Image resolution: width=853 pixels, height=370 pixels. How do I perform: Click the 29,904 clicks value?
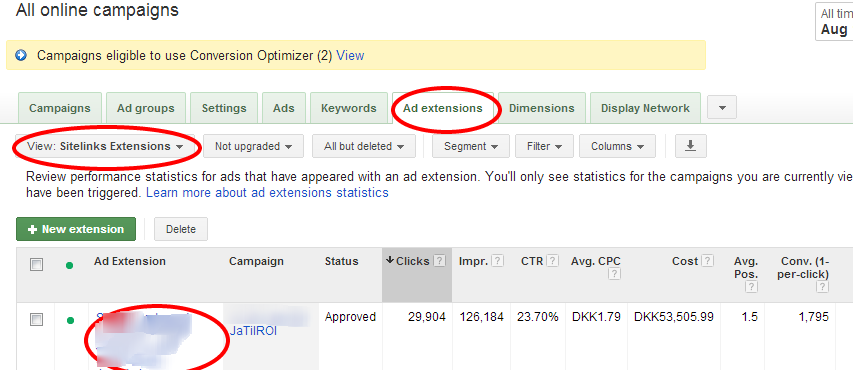click(x=426, y=317)
